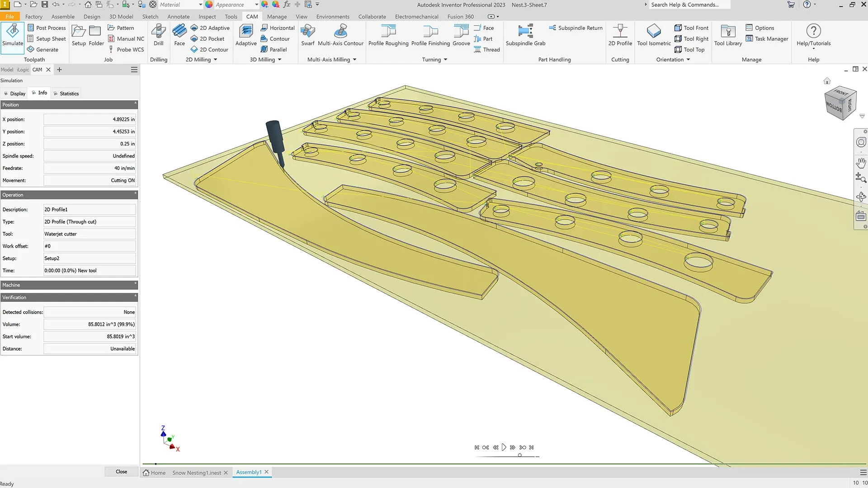Toggle the Tool Top orientation view

[x=689, y=50]
